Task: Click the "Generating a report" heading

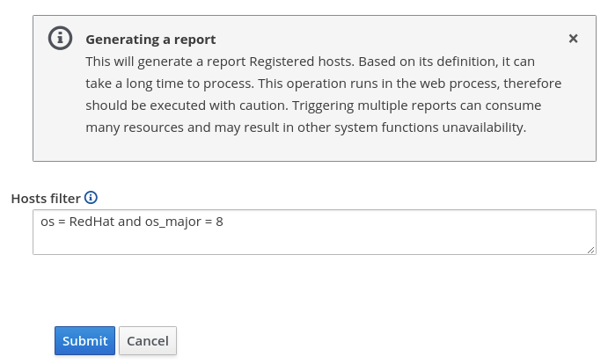Action: tap(150, 40)
